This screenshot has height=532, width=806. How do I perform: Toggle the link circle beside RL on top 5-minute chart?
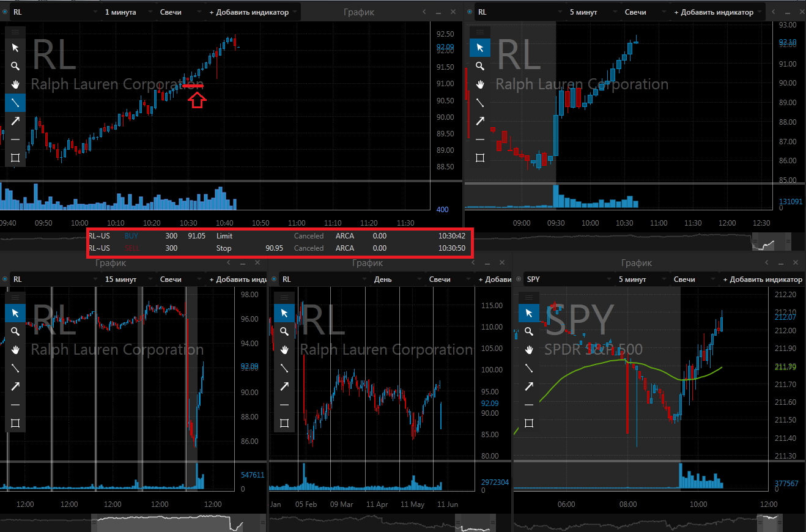tap(470, 12)
